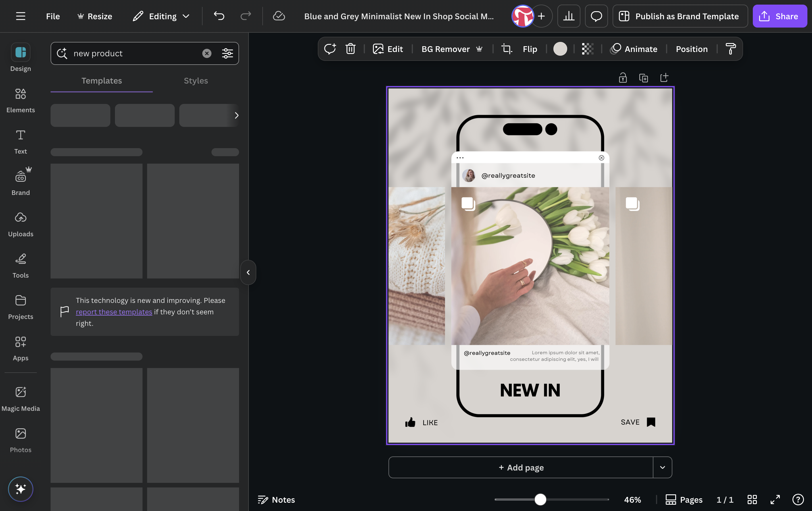
Task: Expand Add page options arrow
Action: [663, 467]
